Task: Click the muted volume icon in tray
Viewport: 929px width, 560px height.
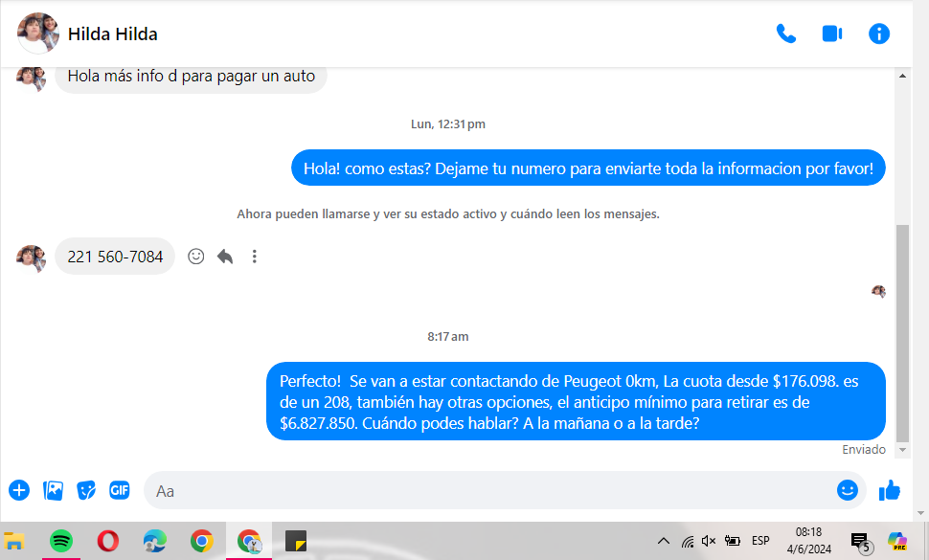Action: [x=709, y=541]
